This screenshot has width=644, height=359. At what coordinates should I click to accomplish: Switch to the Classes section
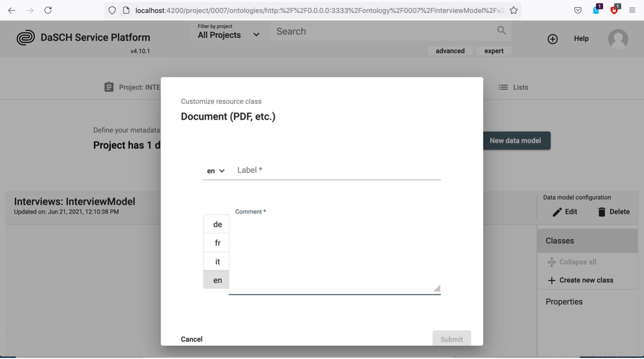click(559, 241)
